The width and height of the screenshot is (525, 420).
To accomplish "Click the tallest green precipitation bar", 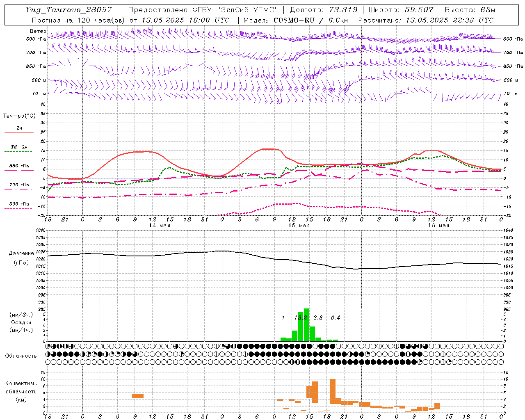I will pyautogui.click(x=306, y=325).
